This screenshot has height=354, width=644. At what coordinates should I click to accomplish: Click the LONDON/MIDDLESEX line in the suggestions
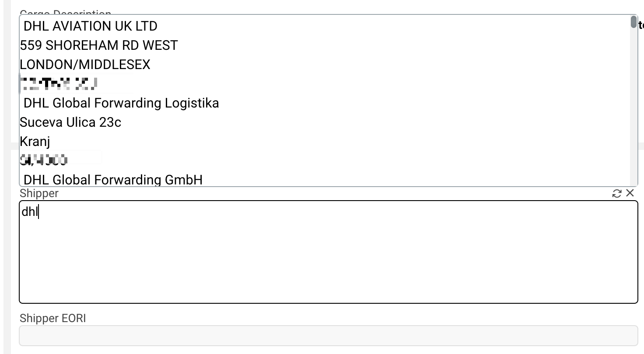click(x=85, y=65)
